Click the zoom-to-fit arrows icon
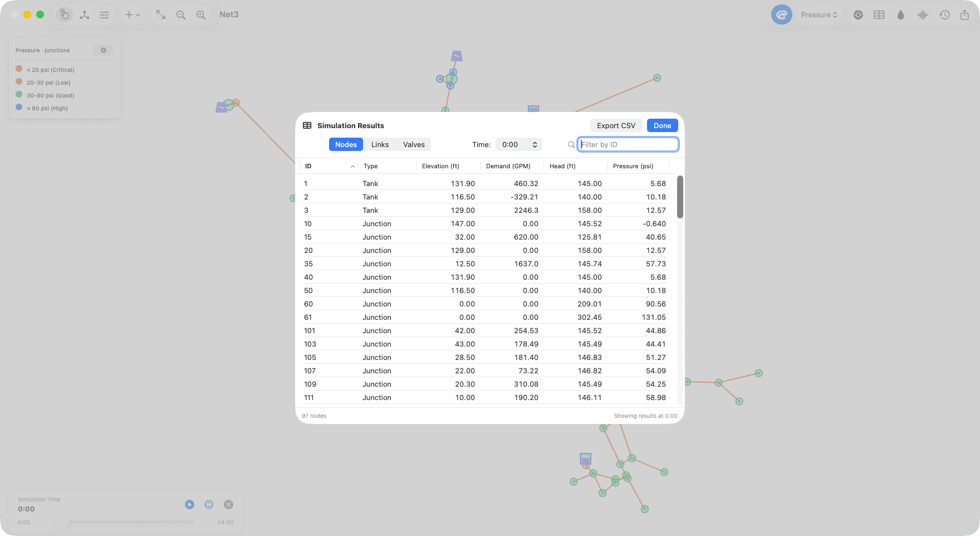The width and height of the screenshot is (980, 536). coord(161,14)
